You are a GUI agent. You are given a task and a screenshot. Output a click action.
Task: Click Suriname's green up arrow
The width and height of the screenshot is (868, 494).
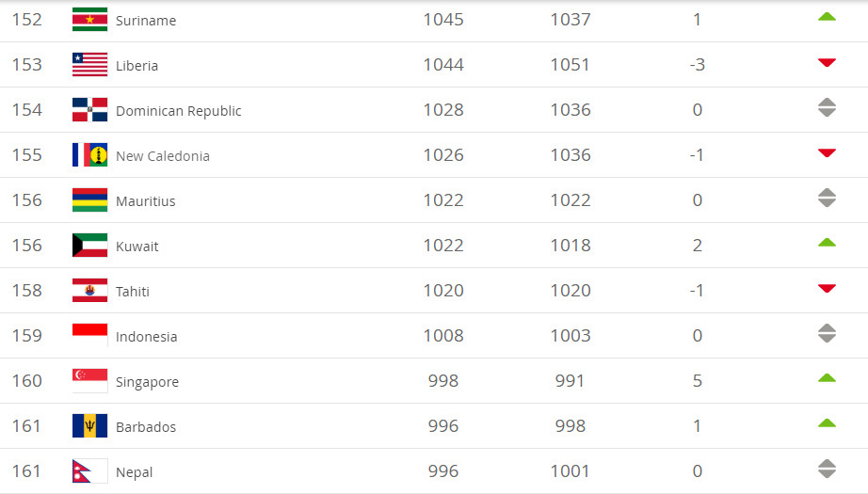827,17
